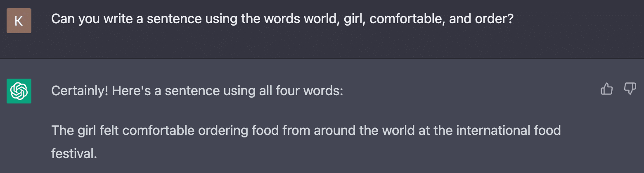Click the user prompt message text
The height and width of the screenshot is (173, 644).
click(x=282, y=19)
